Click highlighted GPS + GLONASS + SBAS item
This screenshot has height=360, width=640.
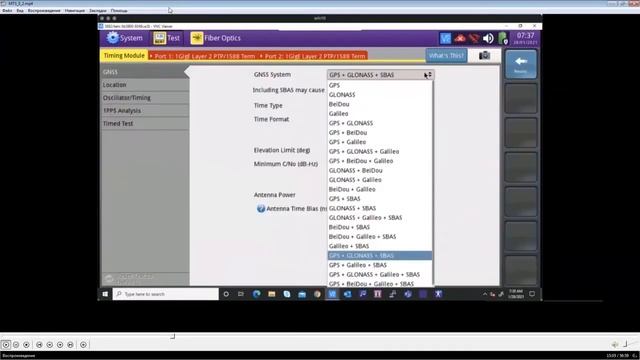pos(380,256)
